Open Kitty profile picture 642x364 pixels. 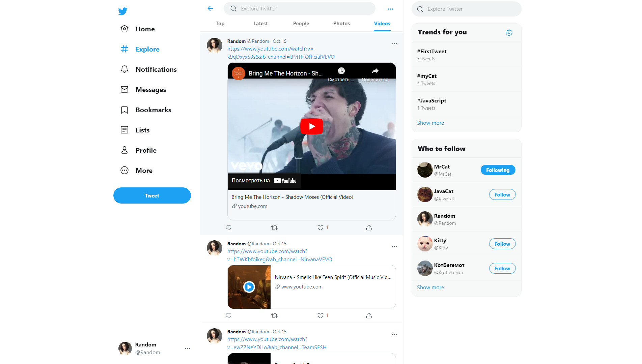point(425,244)
